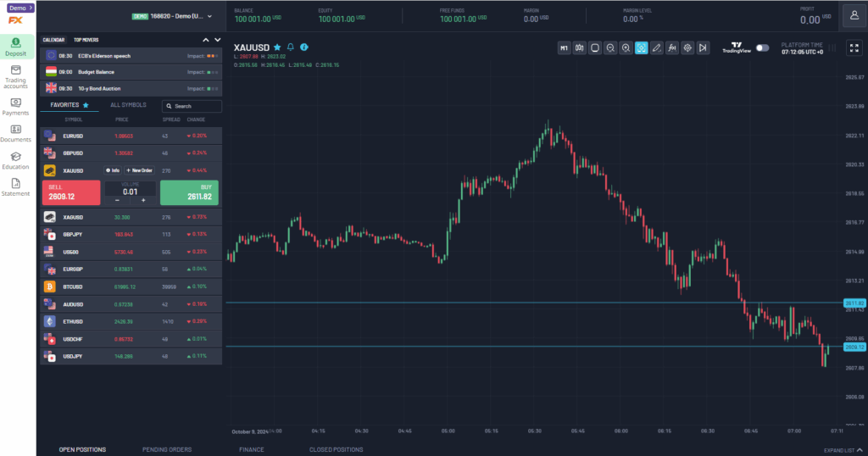Expand the calendar panel with down chevron
This screenshot has height=456, width=868.
tap(217, 40)
